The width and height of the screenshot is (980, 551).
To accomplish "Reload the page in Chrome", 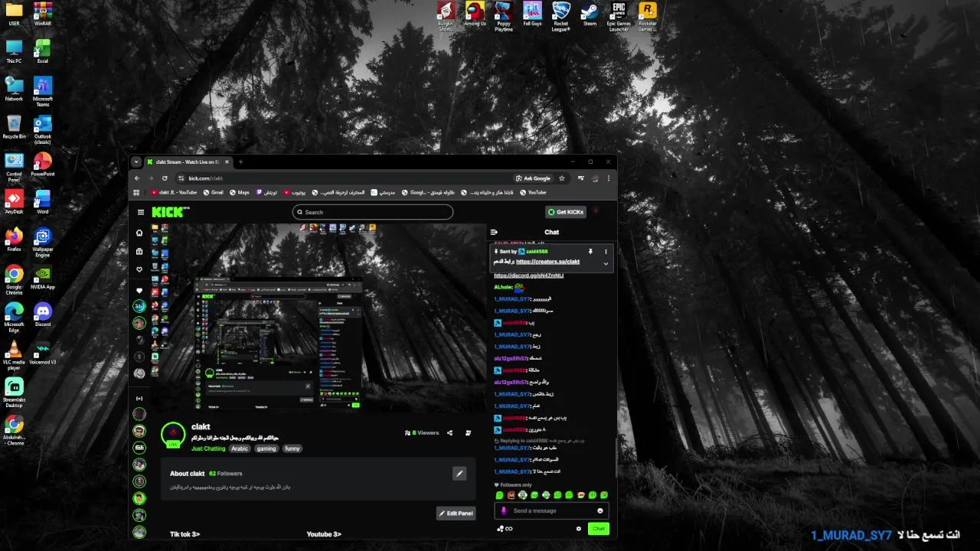I will click(165, 178).
